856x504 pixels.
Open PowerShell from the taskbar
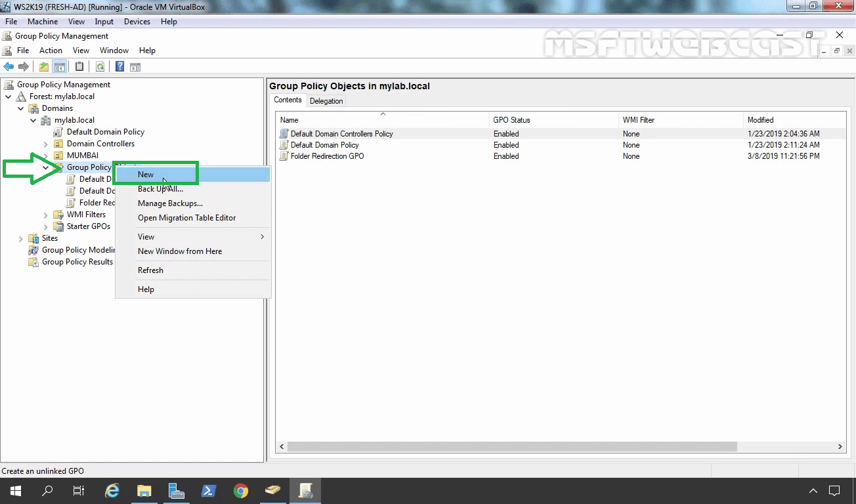pos(209,490)
